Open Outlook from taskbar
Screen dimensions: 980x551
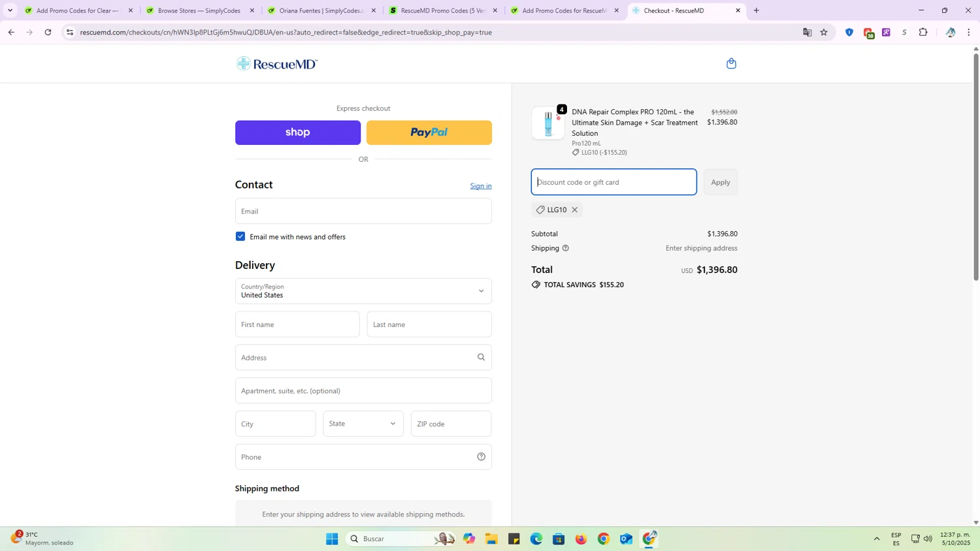pos(626,539)
